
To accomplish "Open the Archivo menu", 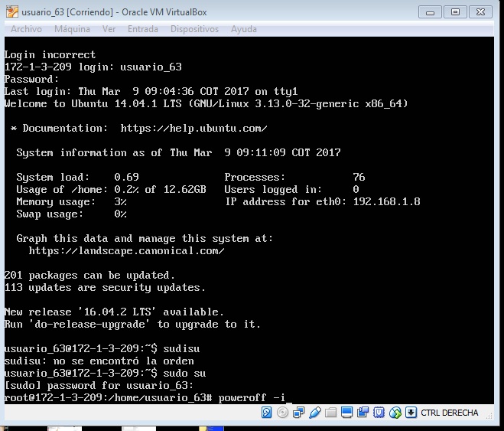I will [x=26, y=29].
